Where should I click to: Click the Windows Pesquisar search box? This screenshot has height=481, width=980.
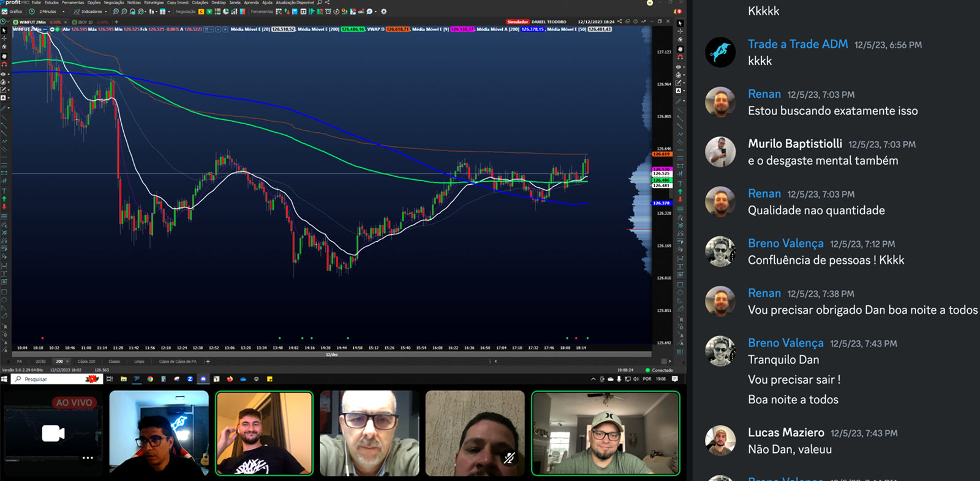pos(56,379)
